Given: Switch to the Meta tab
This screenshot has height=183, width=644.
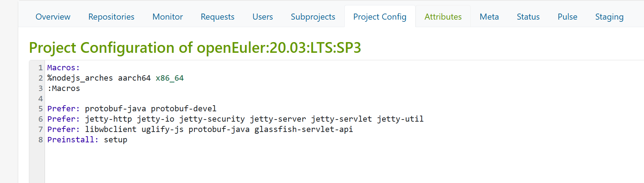Looking at the screenshot, I should [489, 17].
